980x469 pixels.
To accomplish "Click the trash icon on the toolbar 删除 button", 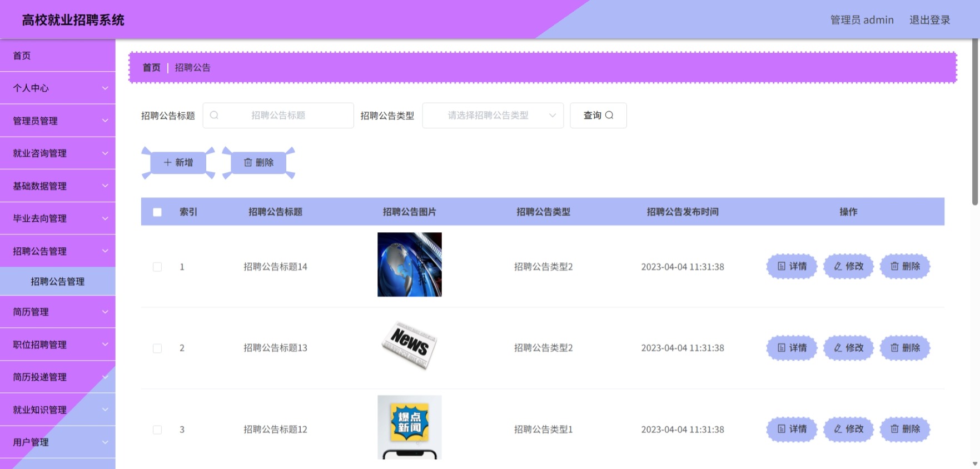I will 248,162.
